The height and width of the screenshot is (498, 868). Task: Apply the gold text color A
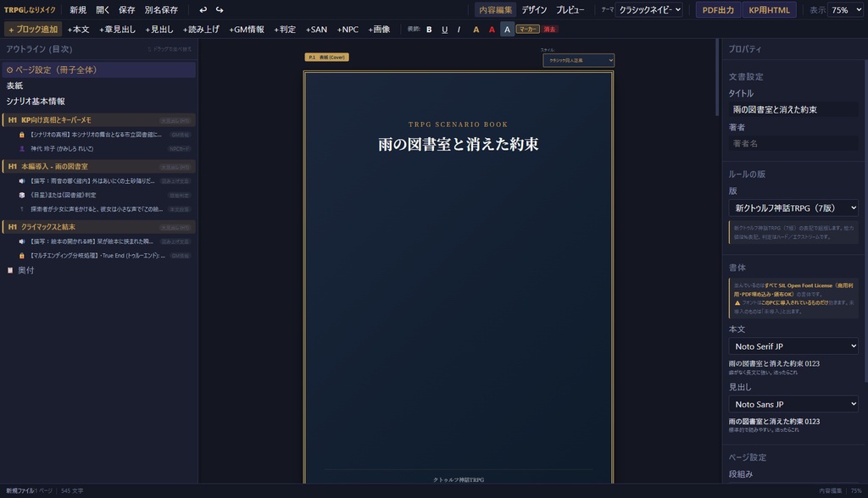pos(476,30)
